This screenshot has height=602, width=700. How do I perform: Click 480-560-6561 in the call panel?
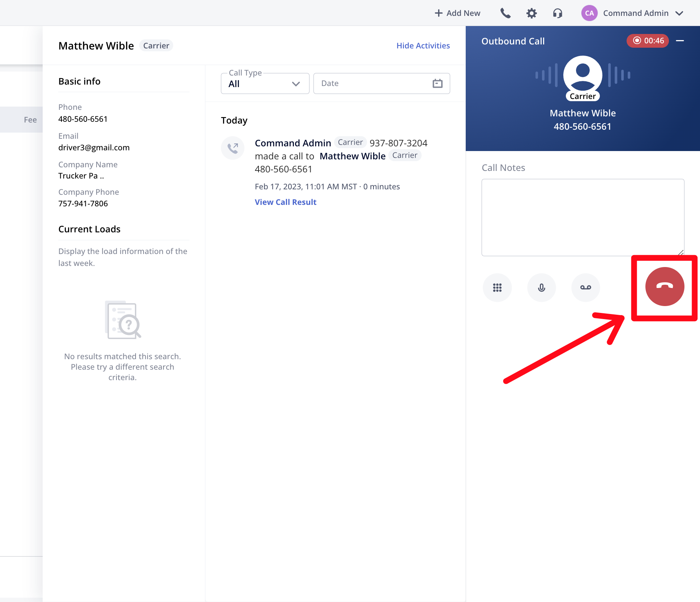tap(582, 126)
